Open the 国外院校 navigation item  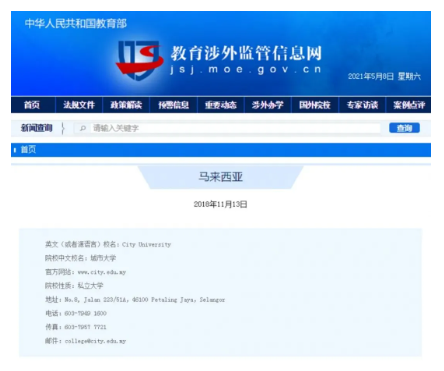click(x=315, y=105)
